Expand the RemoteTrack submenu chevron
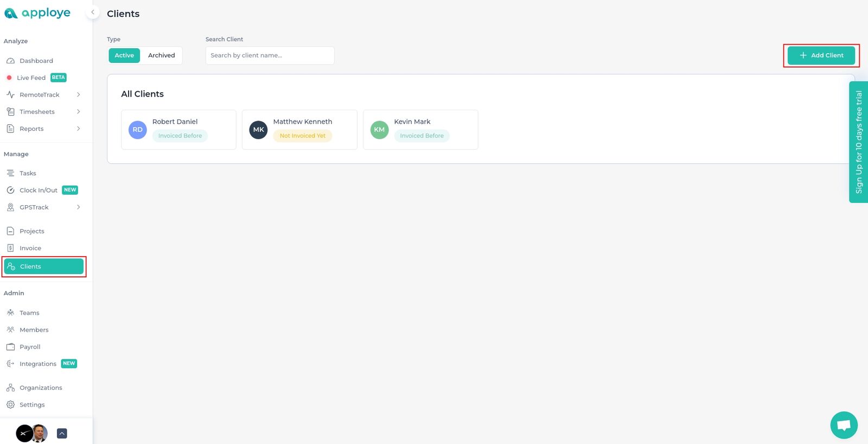 click(79, 94)
